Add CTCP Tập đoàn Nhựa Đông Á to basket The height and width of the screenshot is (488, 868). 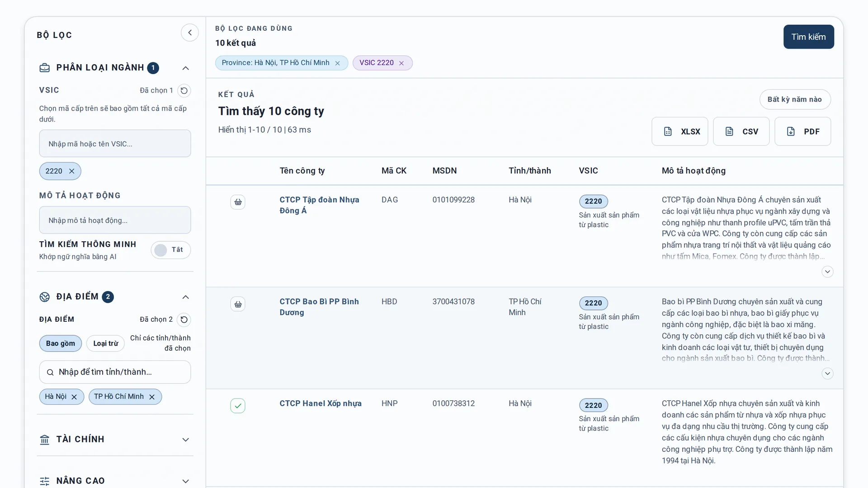pyautogui.click(x=238, y=202)
